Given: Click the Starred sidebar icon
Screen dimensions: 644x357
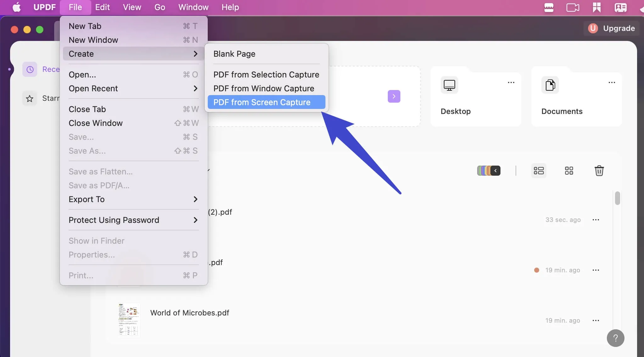Looking at the screenshot, I should click(x=30, y=98).
